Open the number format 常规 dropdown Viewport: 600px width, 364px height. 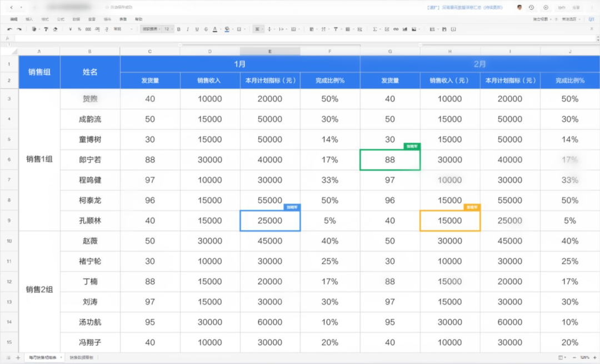coord(123,29)
